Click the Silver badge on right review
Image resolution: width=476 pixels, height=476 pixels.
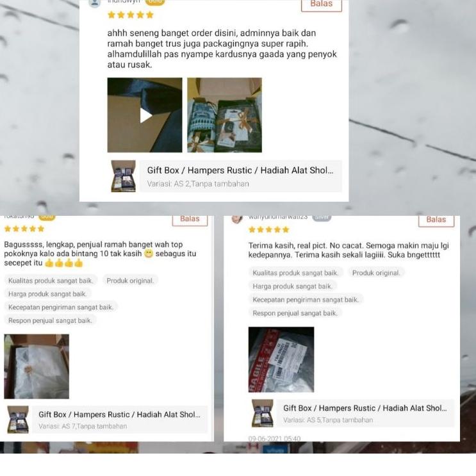tap(322, 218)
